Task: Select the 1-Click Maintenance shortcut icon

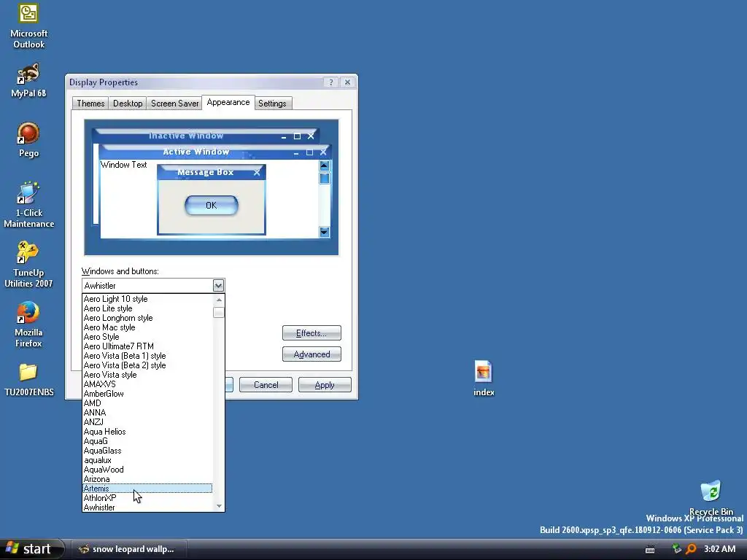Action: coord(28,204)
